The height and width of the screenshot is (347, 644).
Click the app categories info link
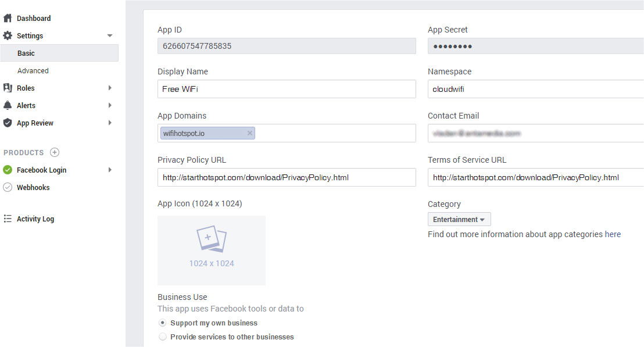pyautogui.click(x=612, y=234)
